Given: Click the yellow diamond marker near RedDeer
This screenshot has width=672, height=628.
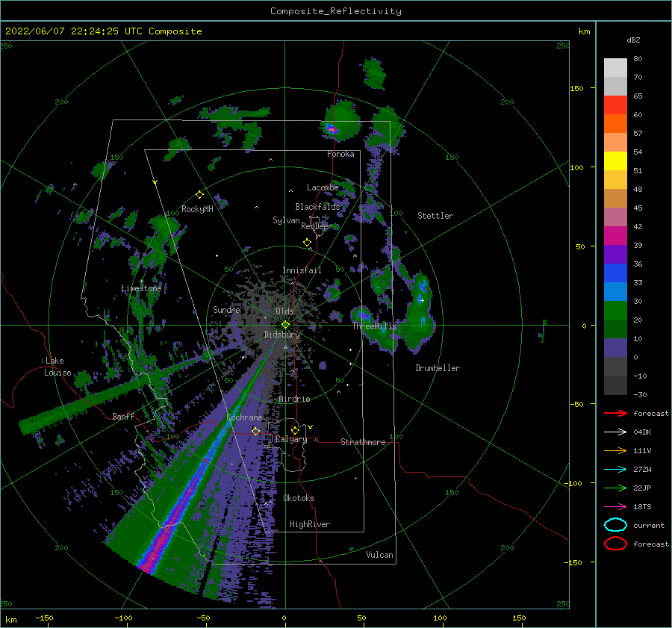Looking at the screenshot, I should coord(307,242).
